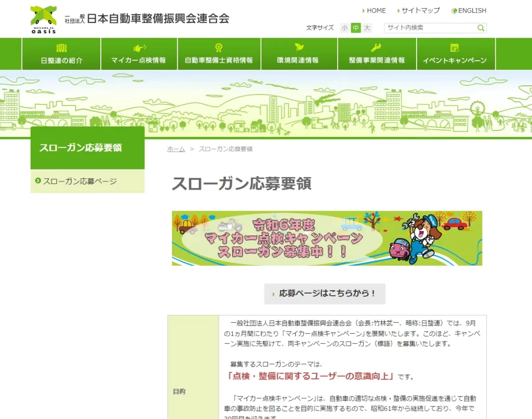Set font size to large (大)
The height and width of the screenshot is (419, 532).
pyautogui.click(x=367, y=28)
